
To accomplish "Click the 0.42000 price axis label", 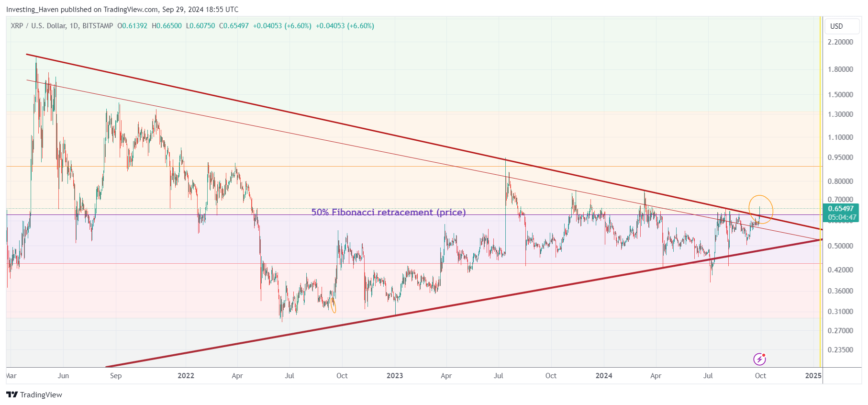I will (x=840, y=270).
